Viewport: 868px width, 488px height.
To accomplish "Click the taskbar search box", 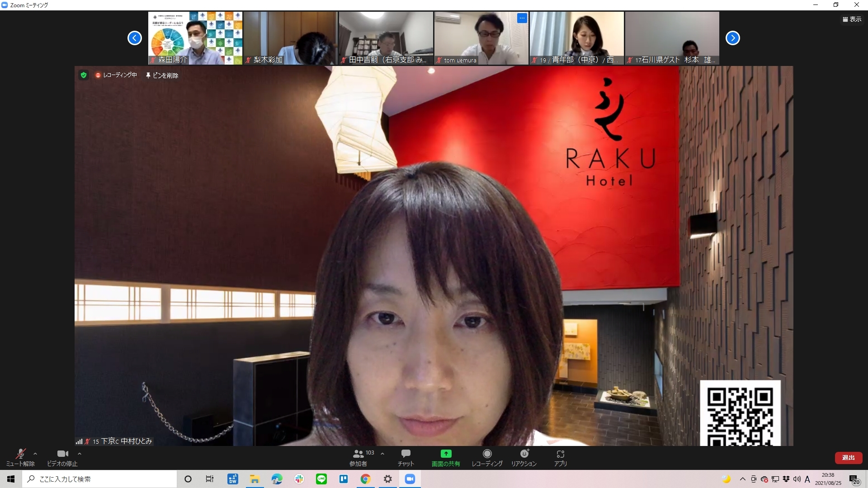I will (x=99, y=479).
